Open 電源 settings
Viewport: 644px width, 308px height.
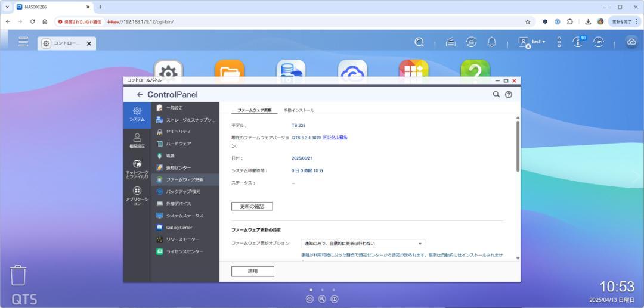(x=185, y=156)
